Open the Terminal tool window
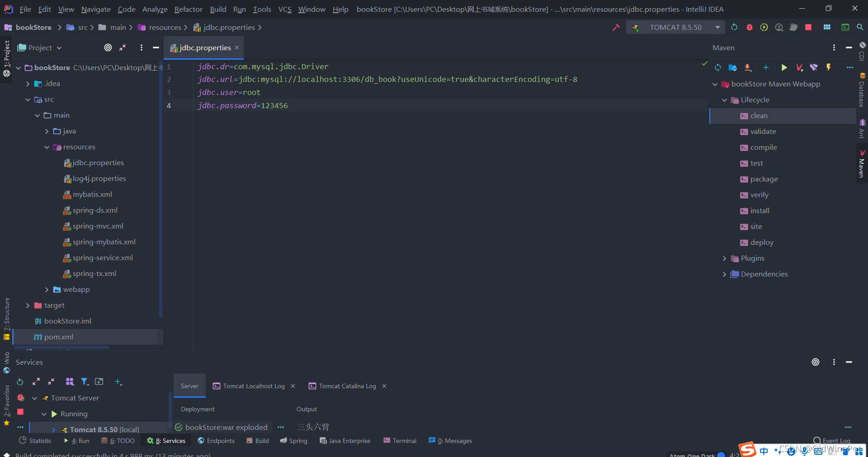868x457 pixels. (400, 441)
